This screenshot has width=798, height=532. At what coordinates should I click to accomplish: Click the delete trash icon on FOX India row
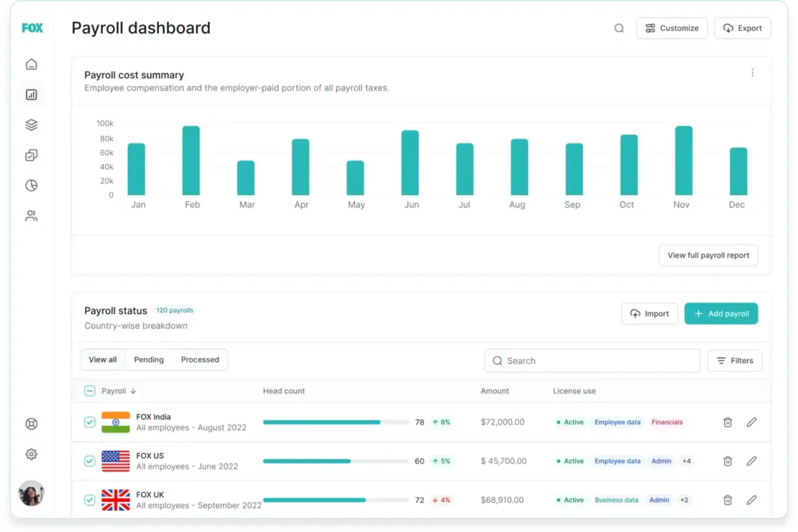pos(727,422)
